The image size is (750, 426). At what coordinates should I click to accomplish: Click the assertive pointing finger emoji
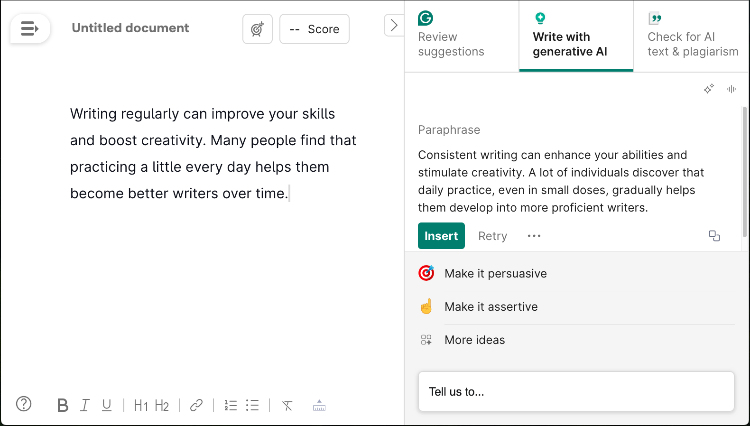(426, 306)
